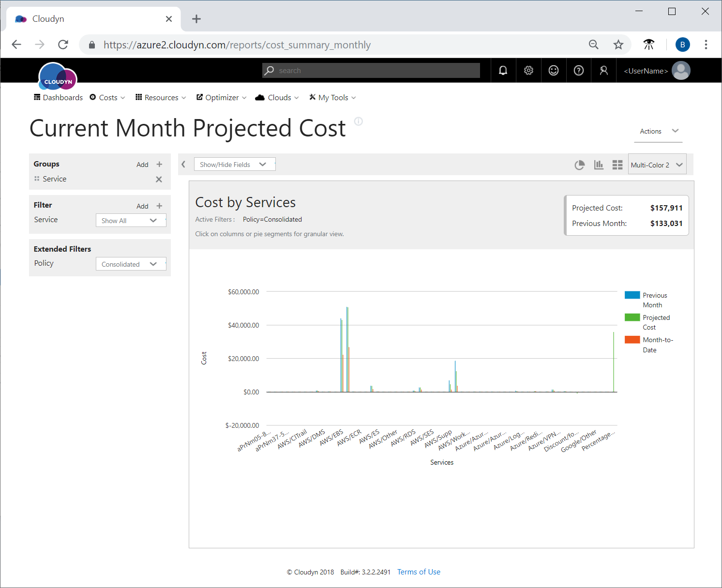Click the AWS/EBS axis label
Screen dimensions: 722x588
[x=331, y=437]
